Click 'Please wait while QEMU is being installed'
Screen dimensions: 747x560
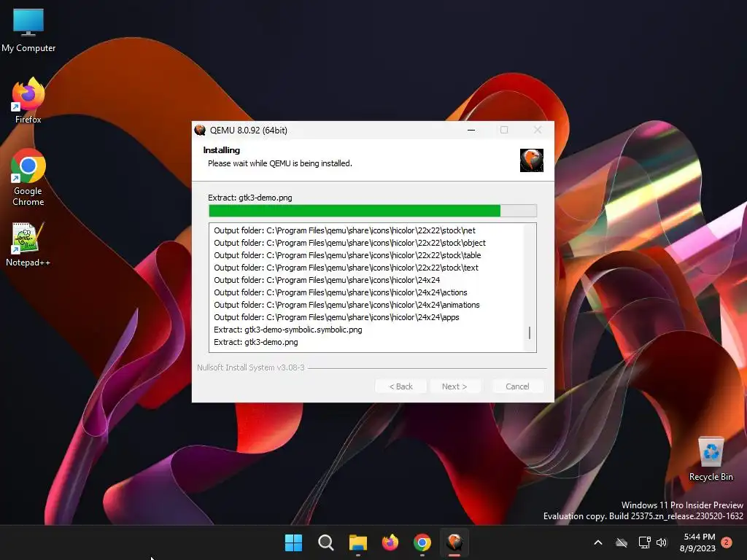point(280,163)
